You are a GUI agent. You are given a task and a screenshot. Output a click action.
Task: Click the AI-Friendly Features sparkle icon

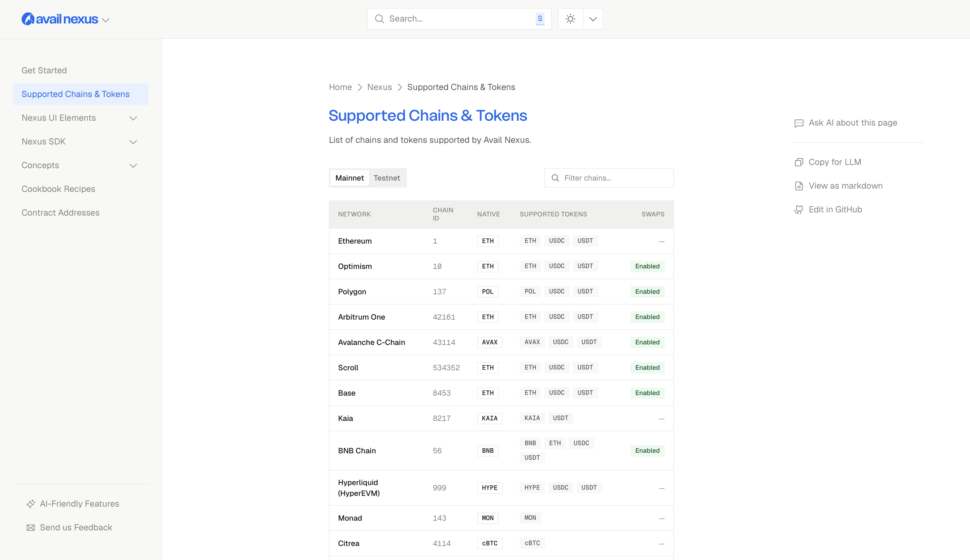[31, 504]
